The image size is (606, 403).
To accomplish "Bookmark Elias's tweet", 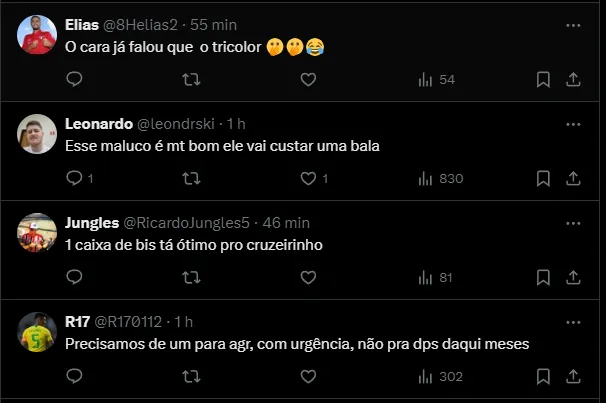I will click(x=543, y=79).
